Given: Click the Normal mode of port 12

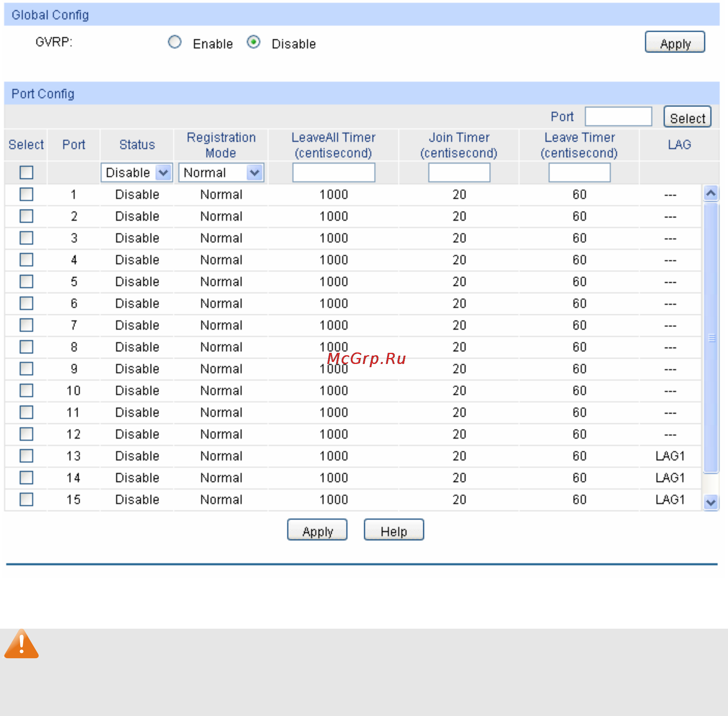Looking at the screenshot, I should tap(221, 434).
